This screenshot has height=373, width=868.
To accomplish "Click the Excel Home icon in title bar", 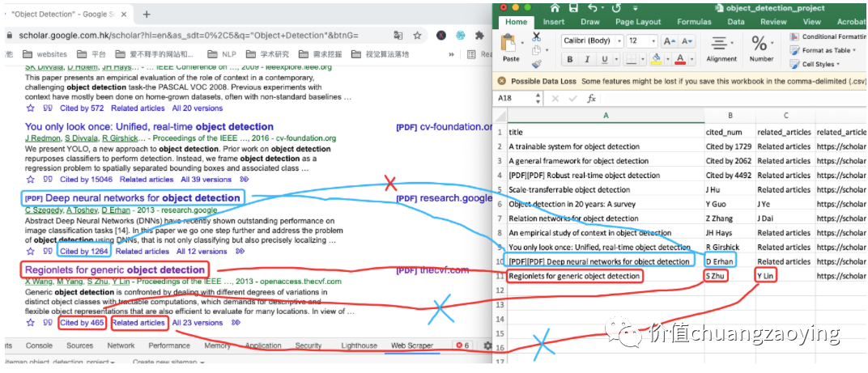I will 554,8.
